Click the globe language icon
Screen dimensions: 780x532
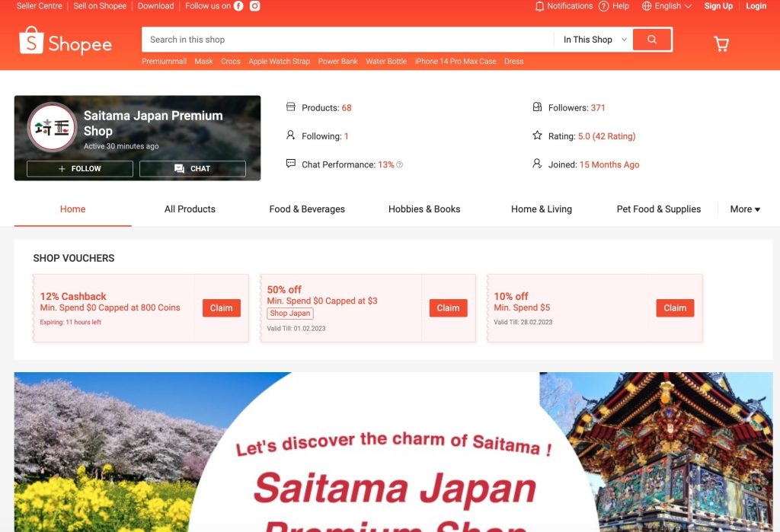[646, 6]
